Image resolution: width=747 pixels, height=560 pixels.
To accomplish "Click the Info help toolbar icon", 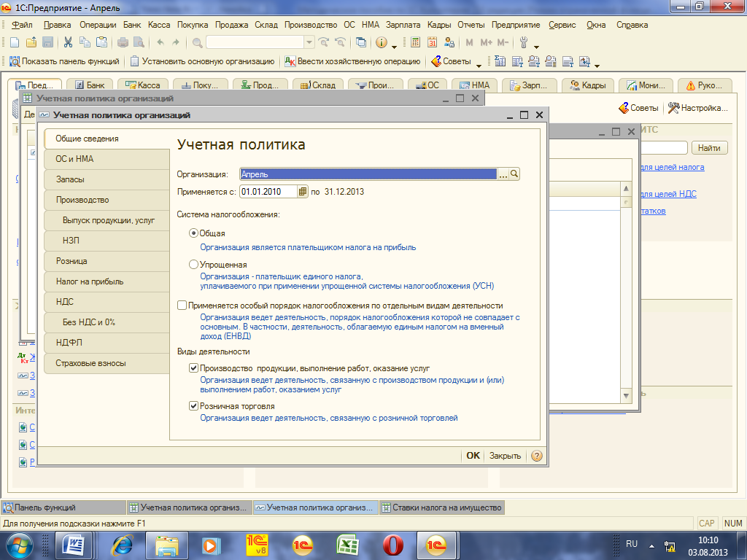I will click(381, 42).
